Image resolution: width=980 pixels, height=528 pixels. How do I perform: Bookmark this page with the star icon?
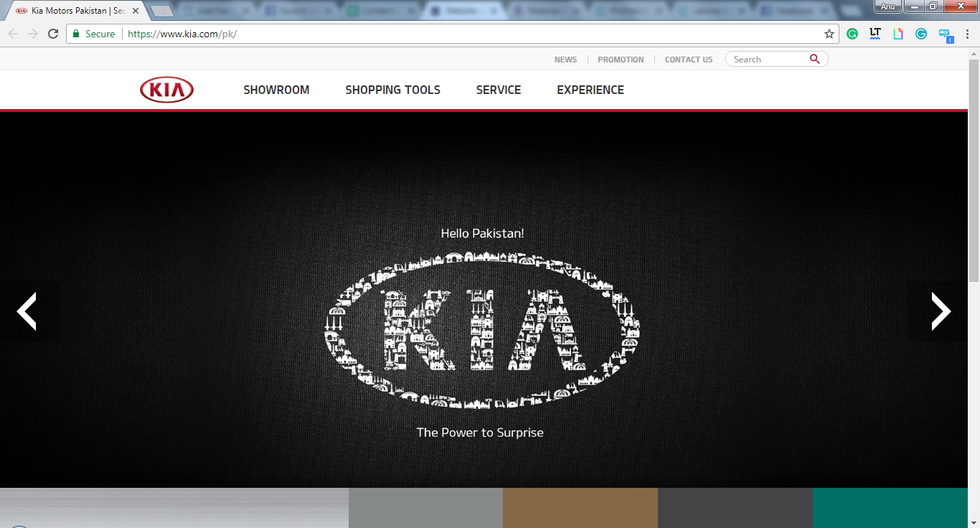tap(829, 34)
